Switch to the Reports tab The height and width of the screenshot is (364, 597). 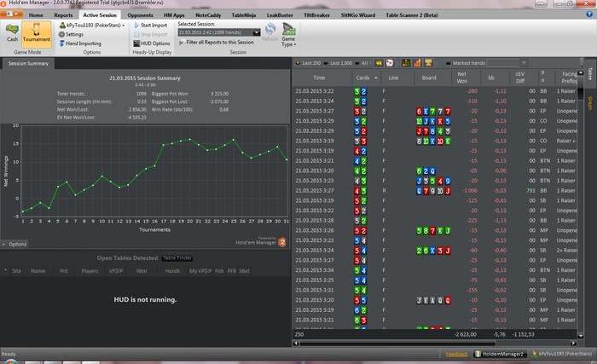(63, 15)
